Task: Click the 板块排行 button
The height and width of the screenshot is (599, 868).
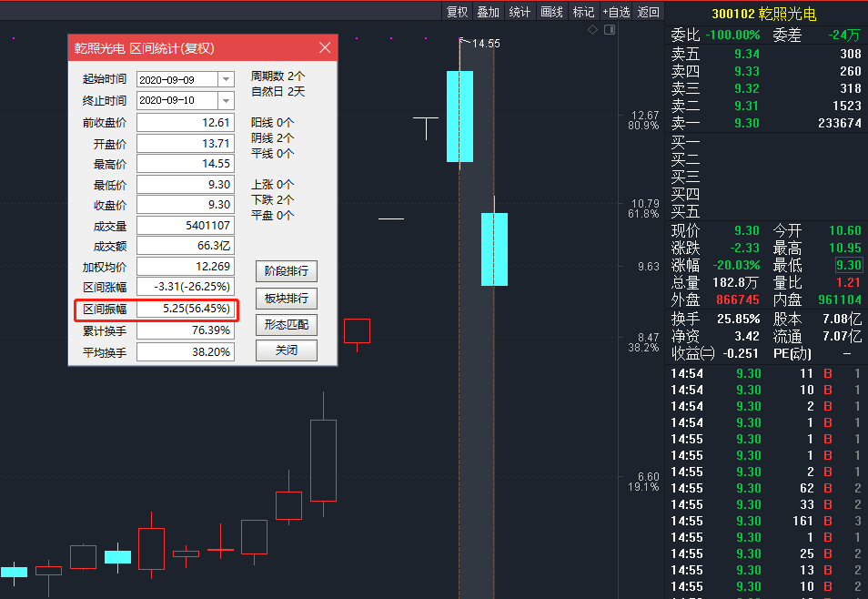Action: [287, 298]
